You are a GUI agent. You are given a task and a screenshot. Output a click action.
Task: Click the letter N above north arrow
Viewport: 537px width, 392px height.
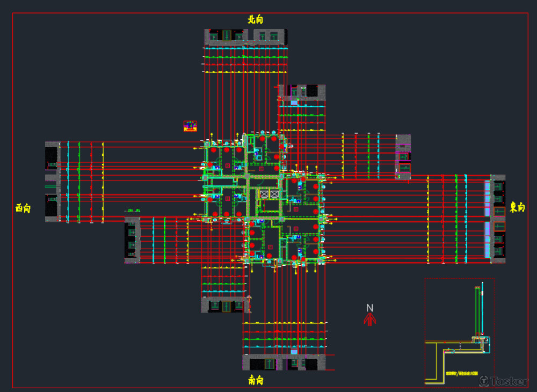tap(369, 308)
